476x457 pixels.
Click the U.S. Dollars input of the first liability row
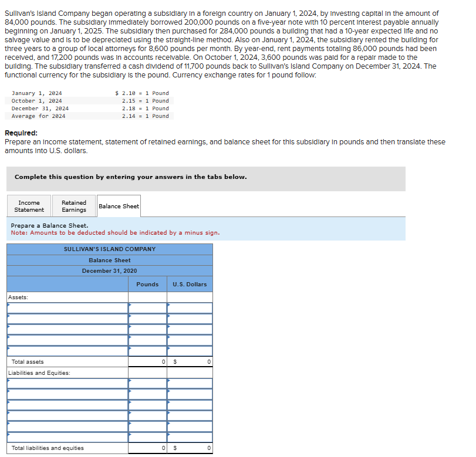point(189,383)
